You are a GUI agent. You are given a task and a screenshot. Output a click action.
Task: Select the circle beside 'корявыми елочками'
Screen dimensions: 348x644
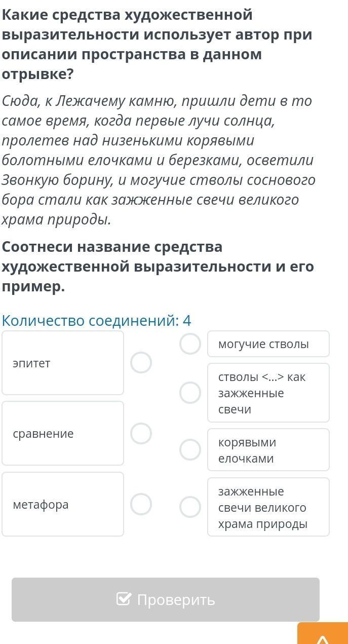pyautogui.click(x=190, y=450)
